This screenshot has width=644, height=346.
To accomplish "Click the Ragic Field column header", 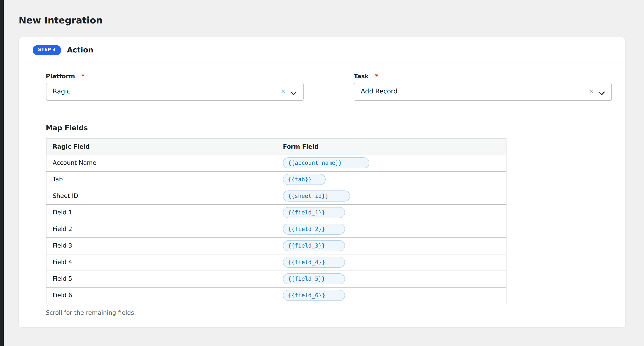I will 71,147.
